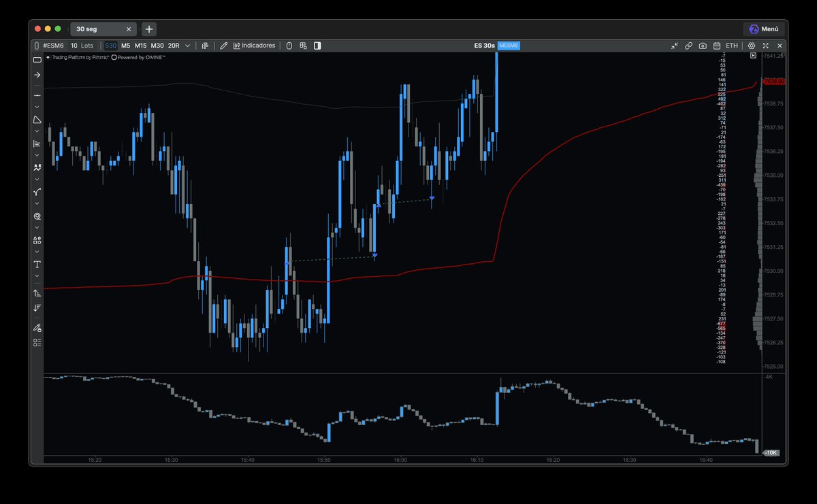Switch to the S30 timeframe

click(110, 46)
